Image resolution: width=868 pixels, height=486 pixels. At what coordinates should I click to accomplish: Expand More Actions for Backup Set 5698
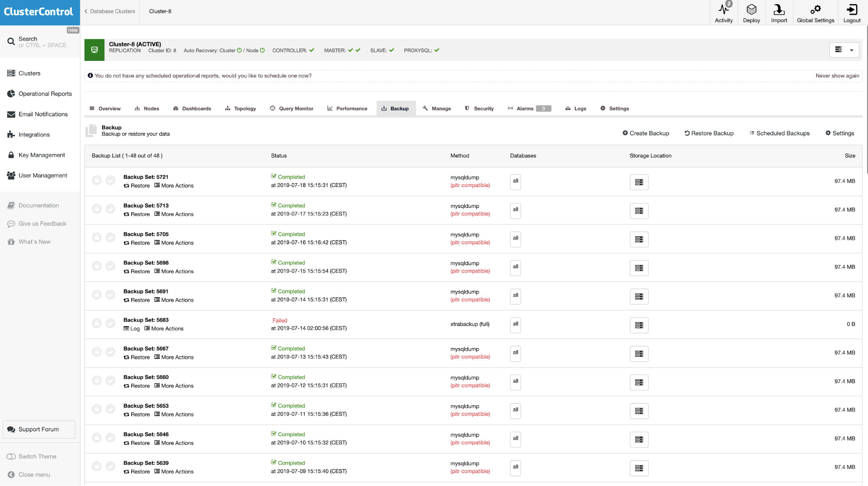(x=174, y=272)
